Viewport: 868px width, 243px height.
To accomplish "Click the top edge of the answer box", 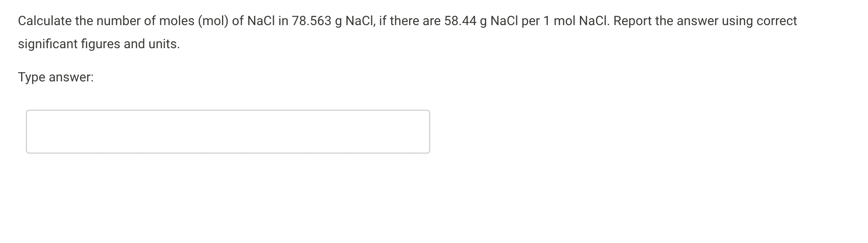I will point(227,110).
